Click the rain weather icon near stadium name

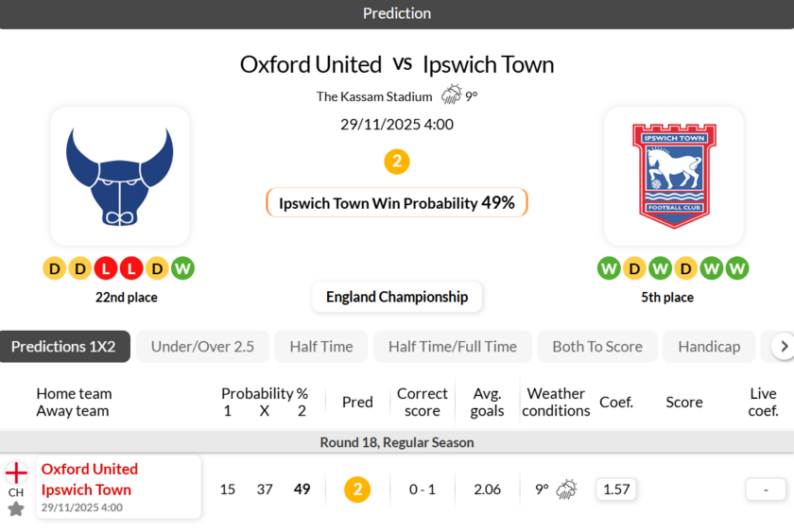point(451,95)
